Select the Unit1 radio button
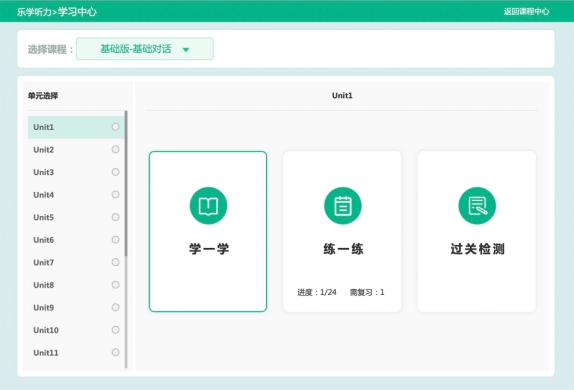The image size is (574, 390). (115, 127)
